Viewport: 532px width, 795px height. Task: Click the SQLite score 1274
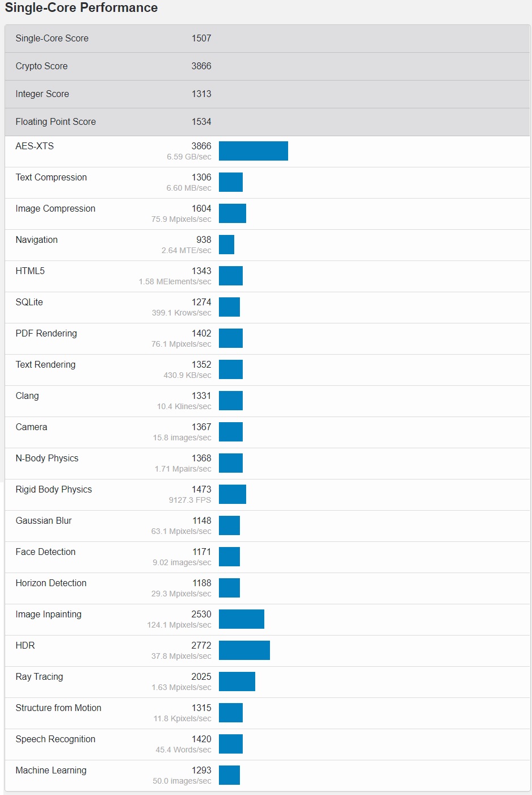201,302
